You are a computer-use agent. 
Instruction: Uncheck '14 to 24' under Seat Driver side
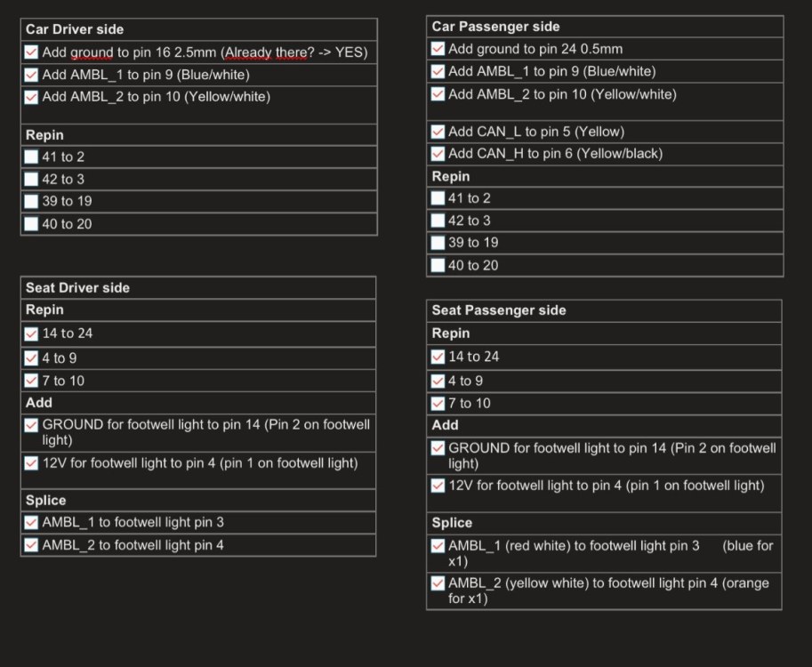pos(32,333)
